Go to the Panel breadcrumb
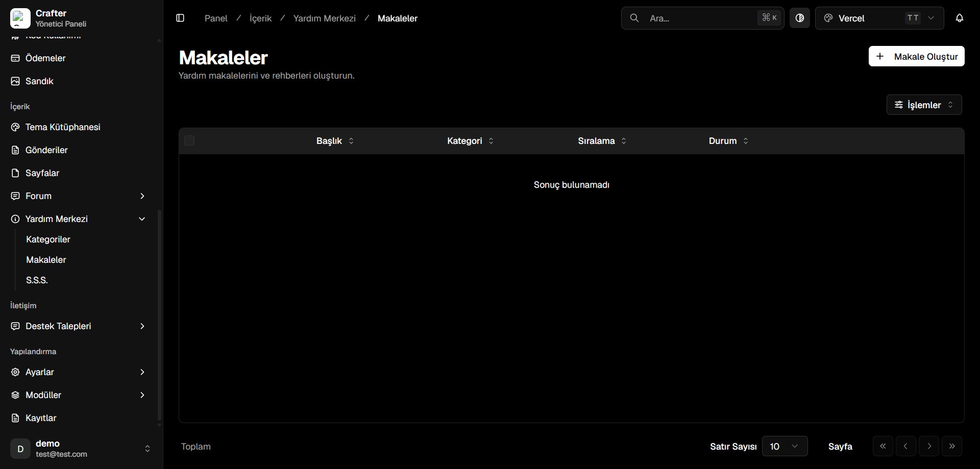This screenshot has height=469, width=980. coord(216,18)
